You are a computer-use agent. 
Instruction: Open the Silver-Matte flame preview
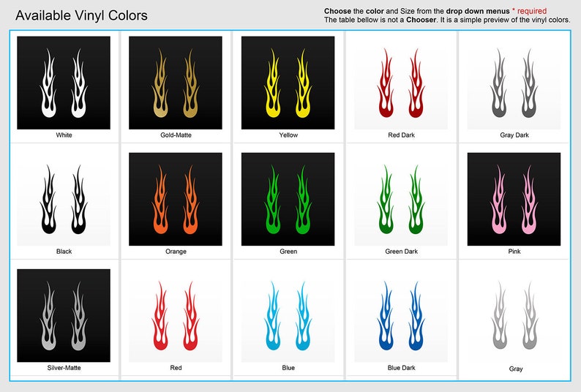click(64, 315)
